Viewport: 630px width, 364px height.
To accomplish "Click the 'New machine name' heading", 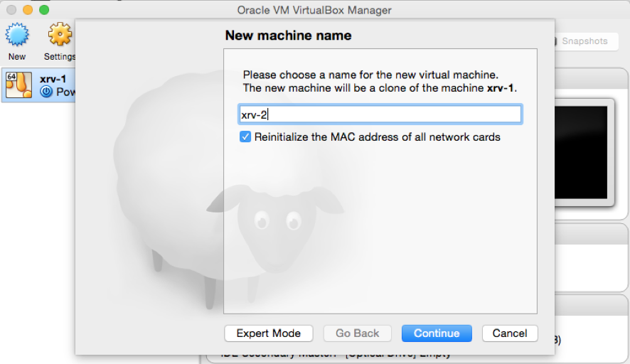I will click(x=288, y=36).
